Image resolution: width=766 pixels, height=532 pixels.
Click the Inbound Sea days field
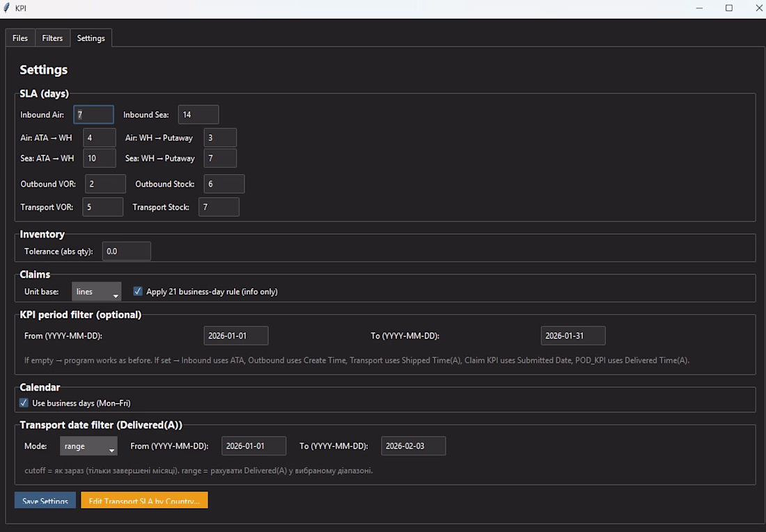pyautogui.click(x=198, y=115)
